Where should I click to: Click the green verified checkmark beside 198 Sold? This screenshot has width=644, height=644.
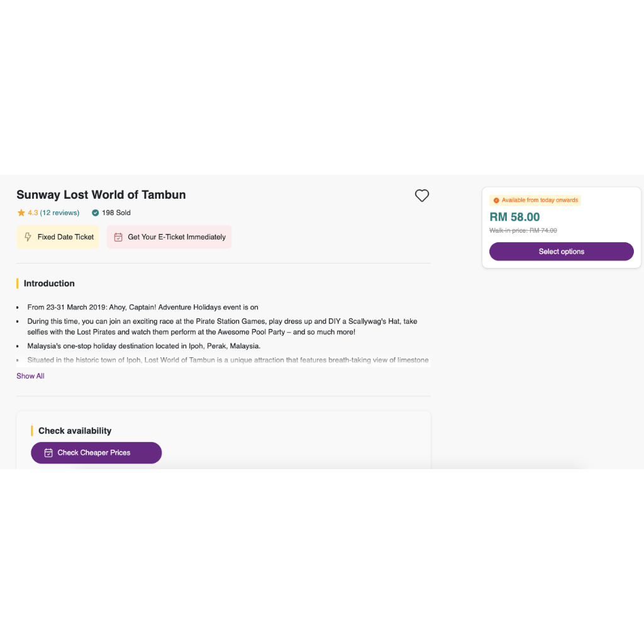point(94,213)
